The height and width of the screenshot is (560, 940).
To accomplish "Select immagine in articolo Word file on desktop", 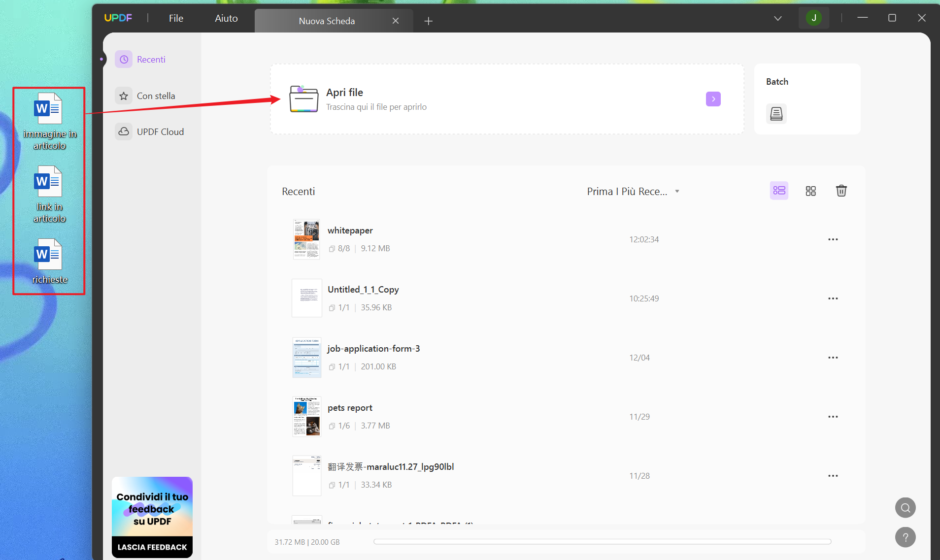I will (49, 121).
